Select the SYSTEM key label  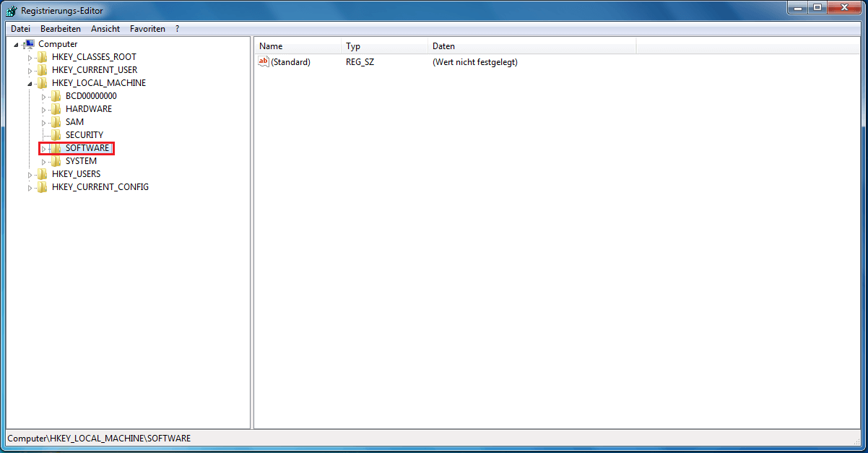[81, 161]
